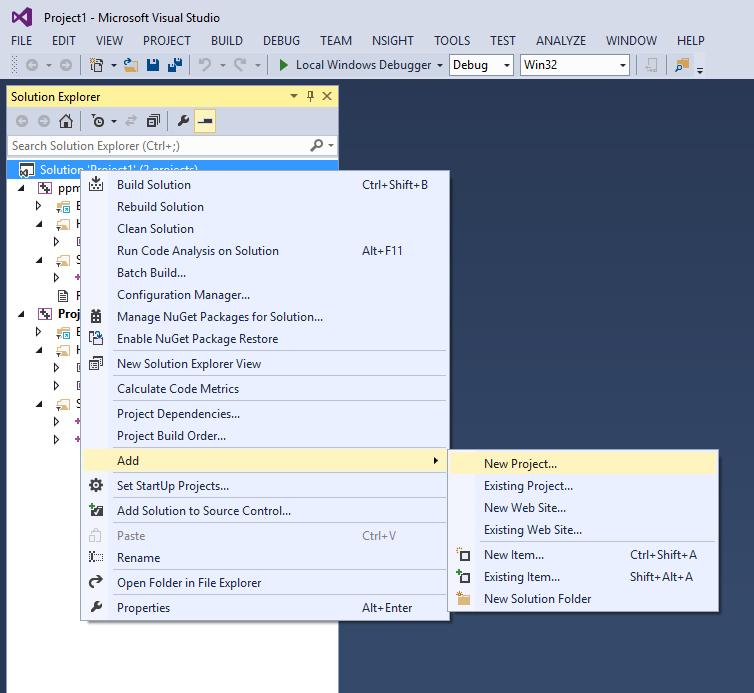Click the Search Solution Explorer input field

pos(159,145)
